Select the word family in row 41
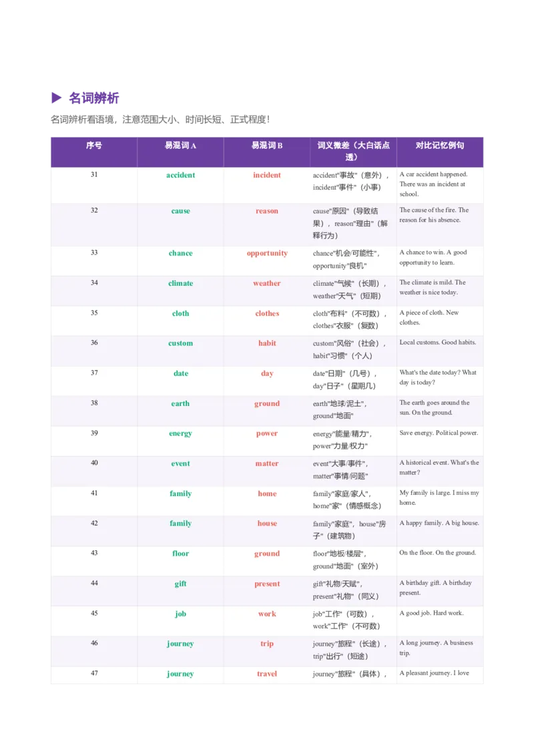Viewport: 534px width, 756px height. (x=181, y=494)
